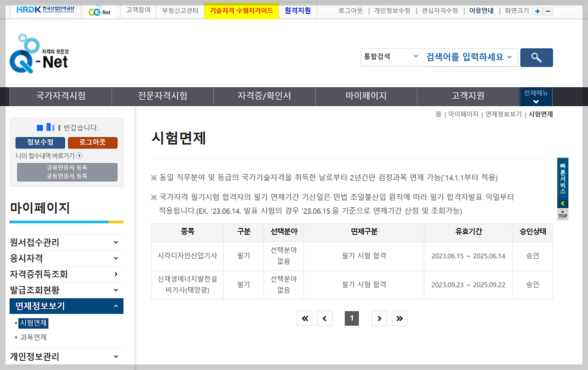Click the 정보수정 button
588x370 pixels.
coord(40,142)
